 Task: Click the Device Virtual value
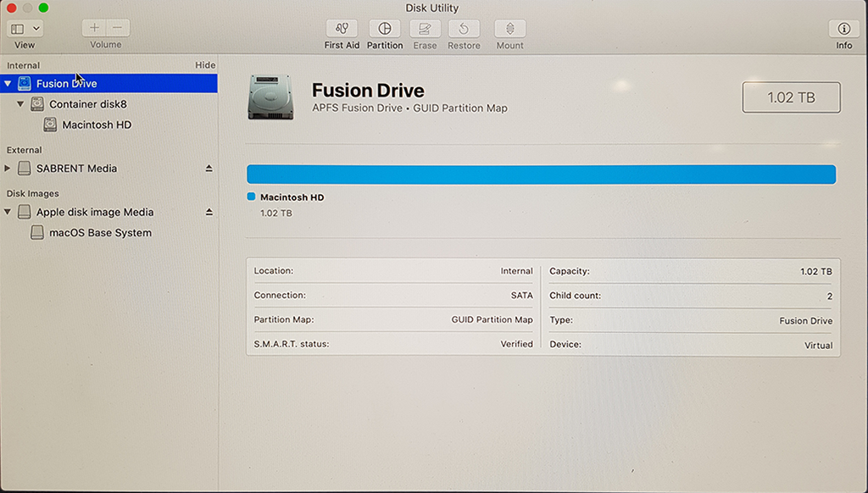[x=818, y=346]
